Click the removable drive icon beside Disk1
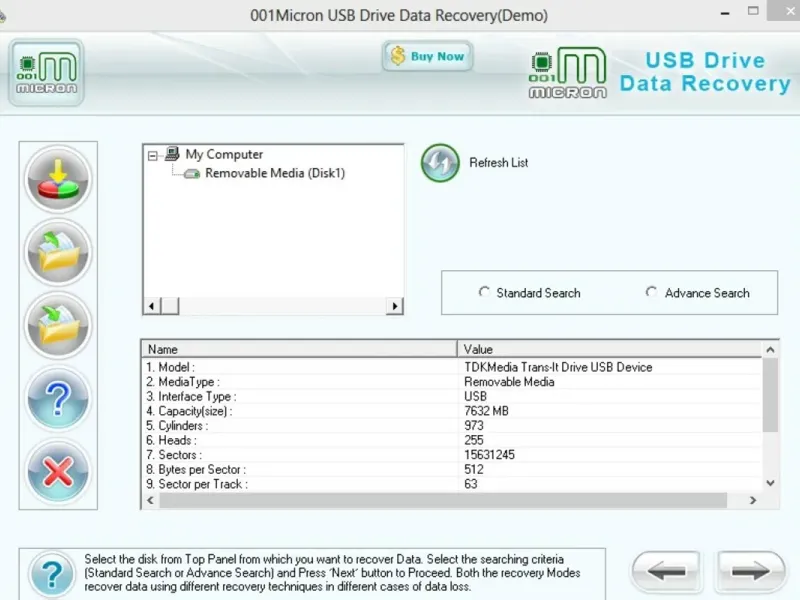800x600 pixels. click(x=192, y=174)
